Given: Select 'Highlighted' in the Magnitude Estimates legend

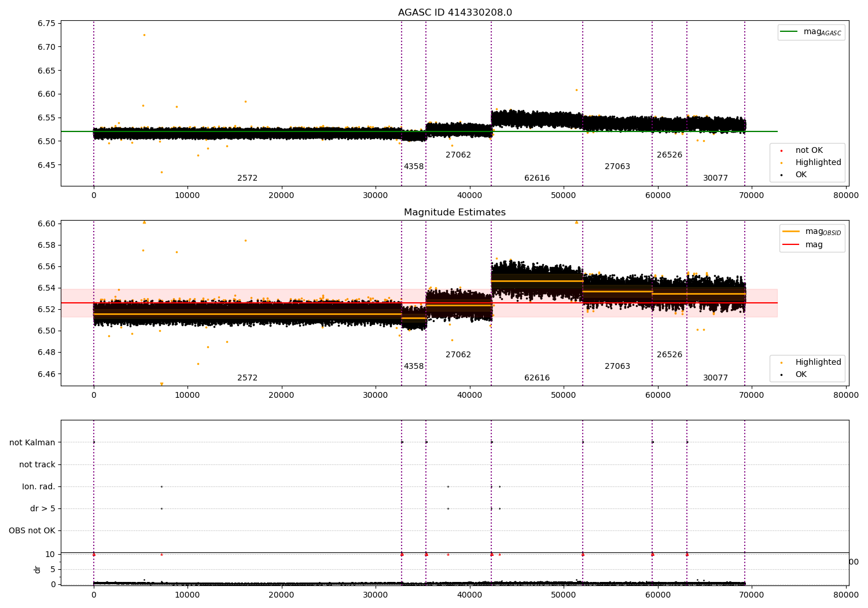Looking at the screenshot, I should click(x=810, y=362).
